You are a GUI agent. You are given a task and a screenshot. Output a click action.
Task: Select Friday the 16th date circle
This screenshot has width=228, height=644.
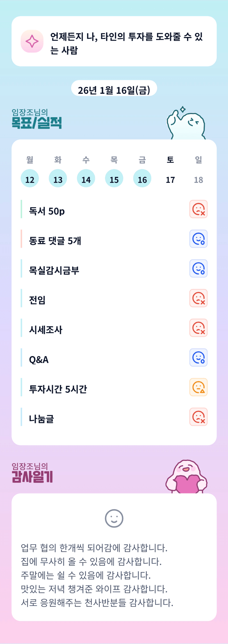click(142, 178)
